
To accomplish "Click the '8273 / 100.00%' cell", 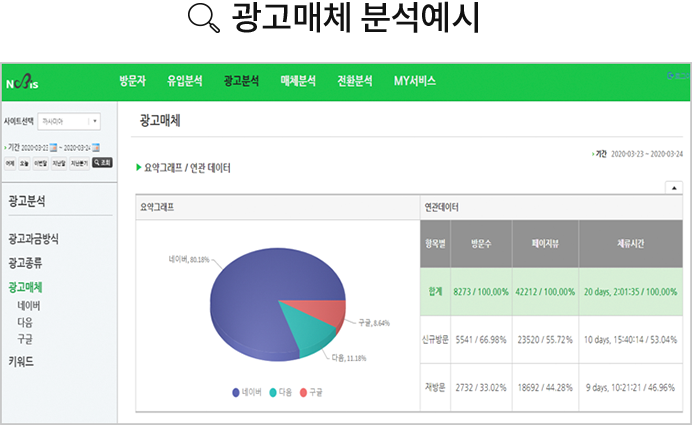I will tap(481, 292).
